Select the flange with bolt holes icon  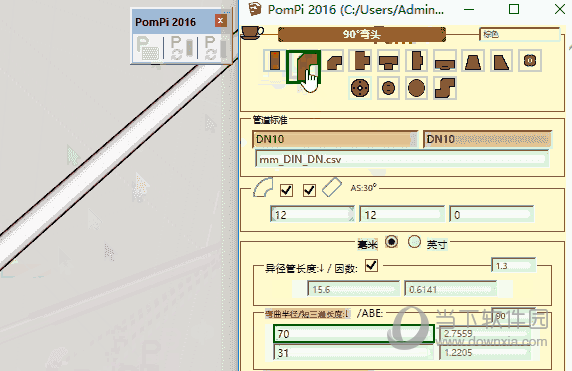click(360, 88)
